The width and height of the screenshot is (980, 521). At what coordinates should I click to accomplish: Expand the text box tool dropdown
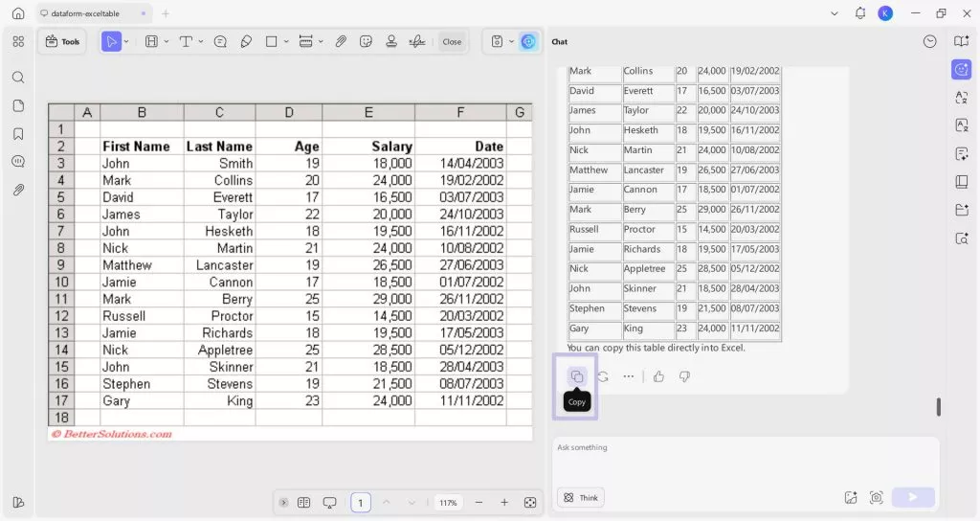pos(167,42)
